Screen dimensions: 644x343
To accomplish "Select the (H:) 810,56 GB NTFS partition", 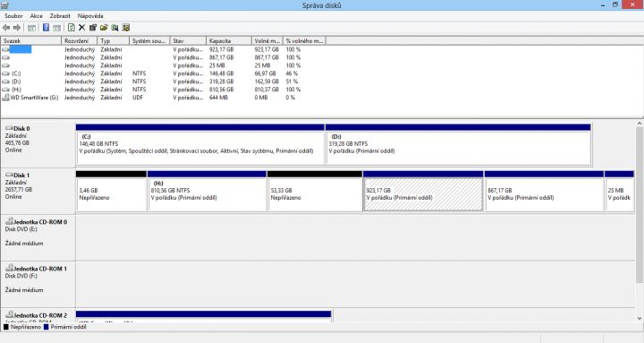I will coord(207,192).
